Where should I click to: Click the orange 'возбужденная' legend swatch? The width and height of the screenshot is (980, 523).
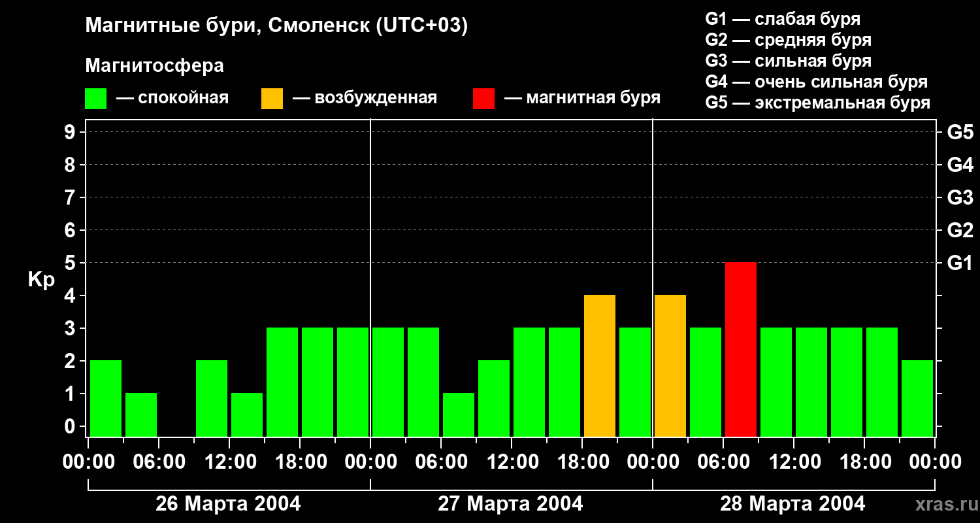272,98
